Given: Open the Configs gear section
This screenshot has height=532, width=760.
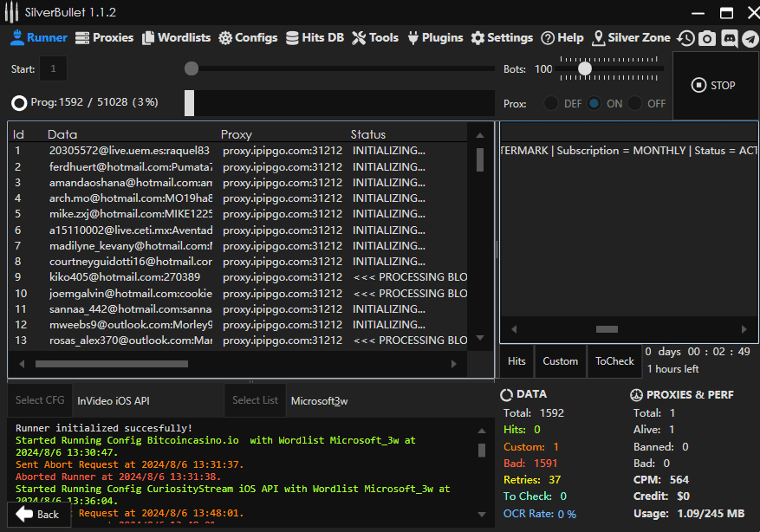Looking at the screenshot, I should (x=248, y=38).
